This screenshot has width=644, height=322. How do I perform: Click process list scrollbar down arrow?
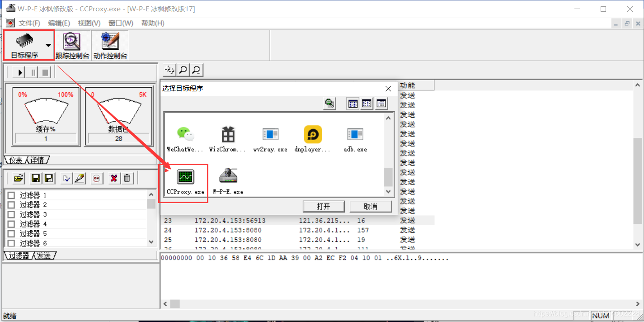[389, 192]
